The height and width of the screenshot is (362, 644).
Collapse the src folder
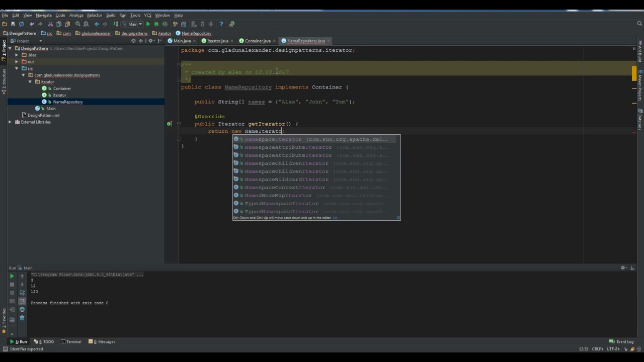click(x=17, y=68)
